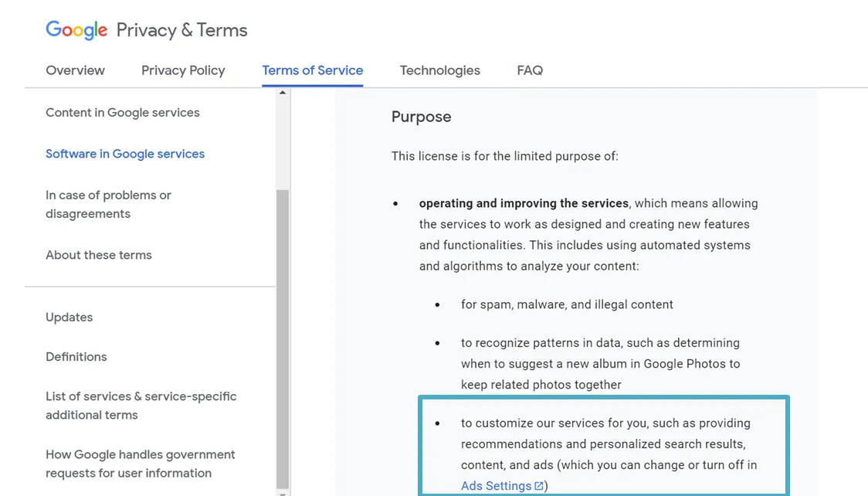Open the Ads Settings link

[497, 485]
